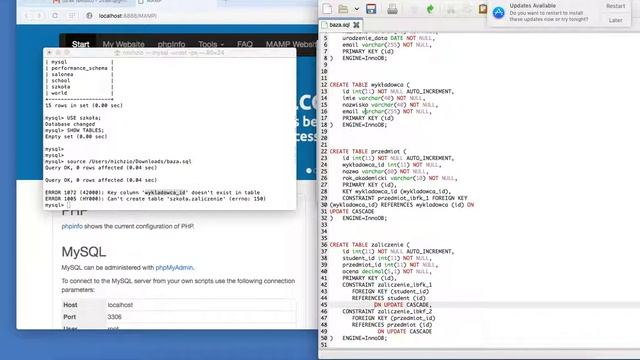Click 'ENGINE=InnoDB;' on editor line 50
Screen dimensions: 640x360
pyautogui.click(x=364, y=338)
